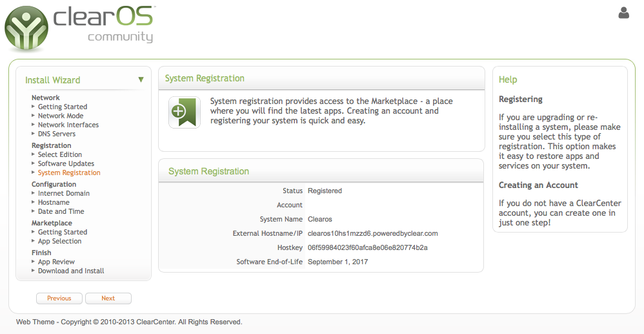Go to Date and Time step
Screen dimensions: 644x334
61,211
